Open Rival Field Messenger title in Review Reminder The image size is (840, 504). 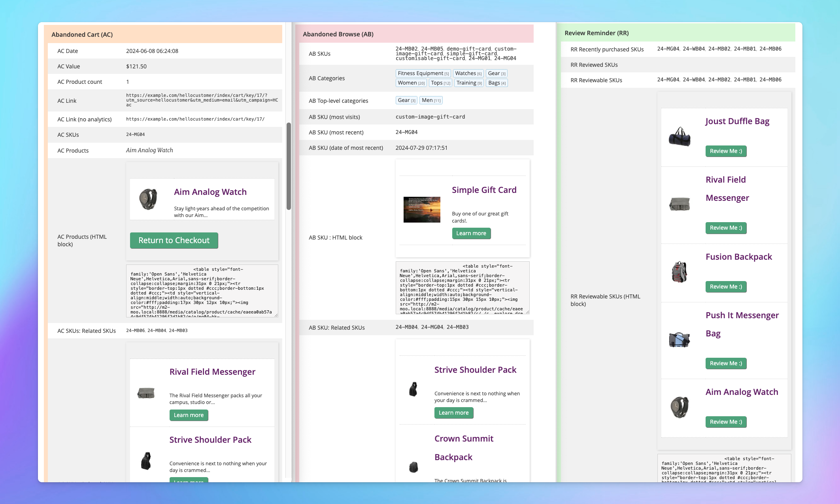[727, 189]
